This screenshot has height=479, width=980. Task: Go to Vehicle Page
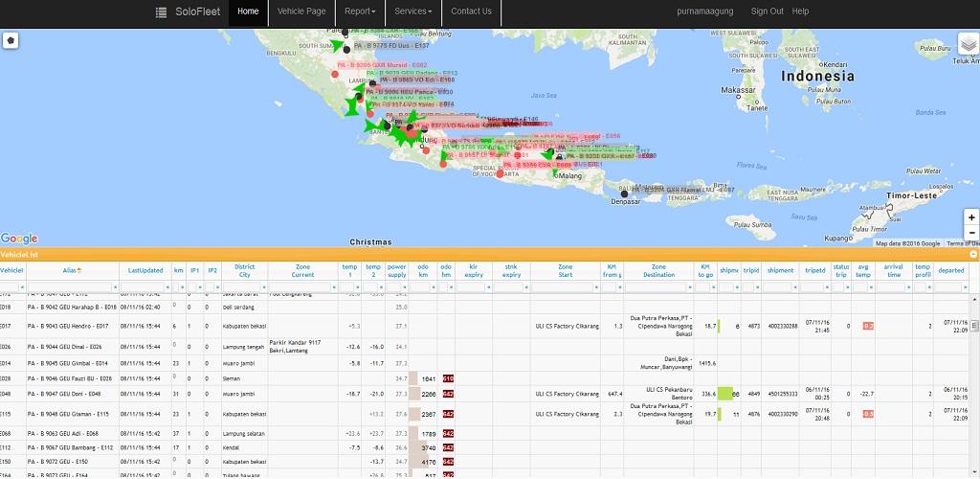click(x=301, y=11)
